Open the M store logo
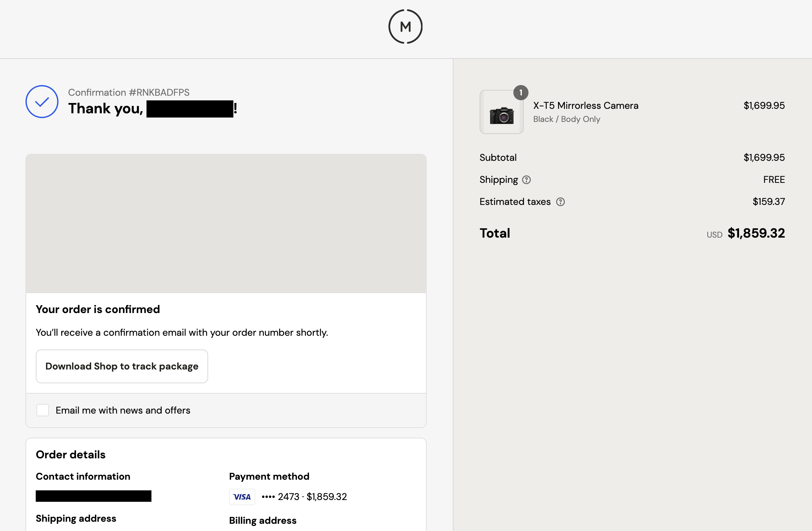Image resolution: width=812 pixels, height=531 pixels. click(x=405, y=27)
